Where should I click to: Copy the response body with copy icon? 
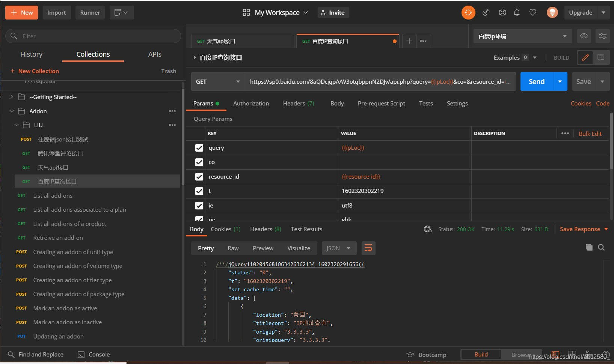pos(589,247)
